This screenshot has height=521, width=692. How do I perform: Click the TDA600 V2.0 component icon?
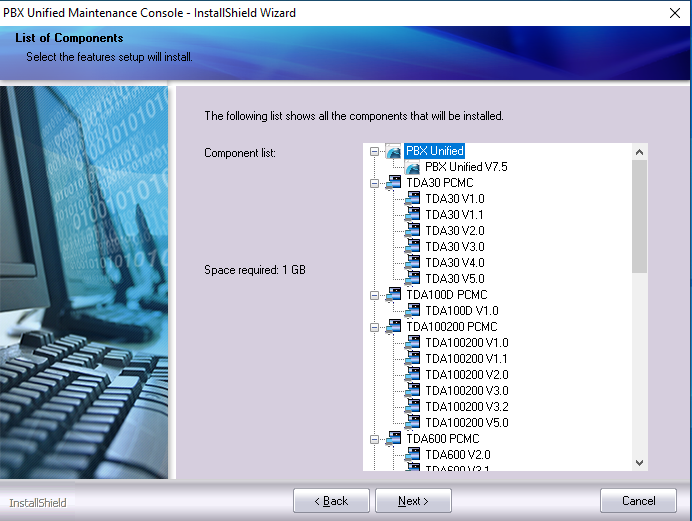(x=412, y=455)
